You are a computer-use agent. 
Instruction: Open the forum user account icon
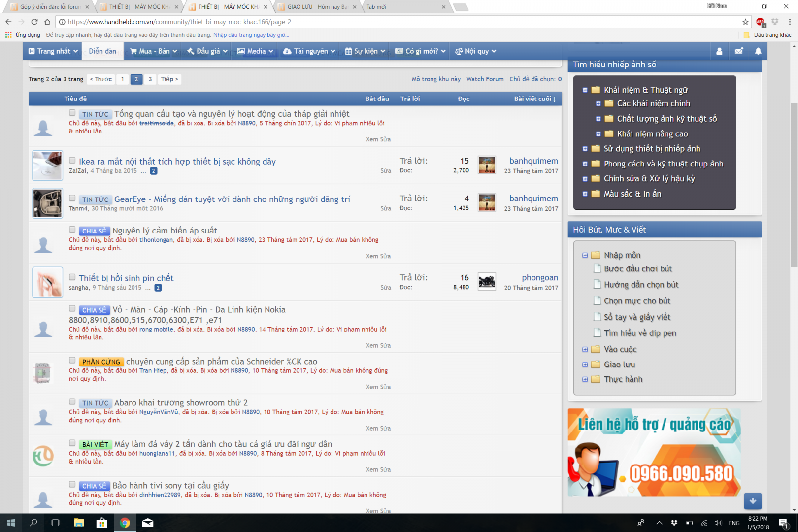[719, 51]
